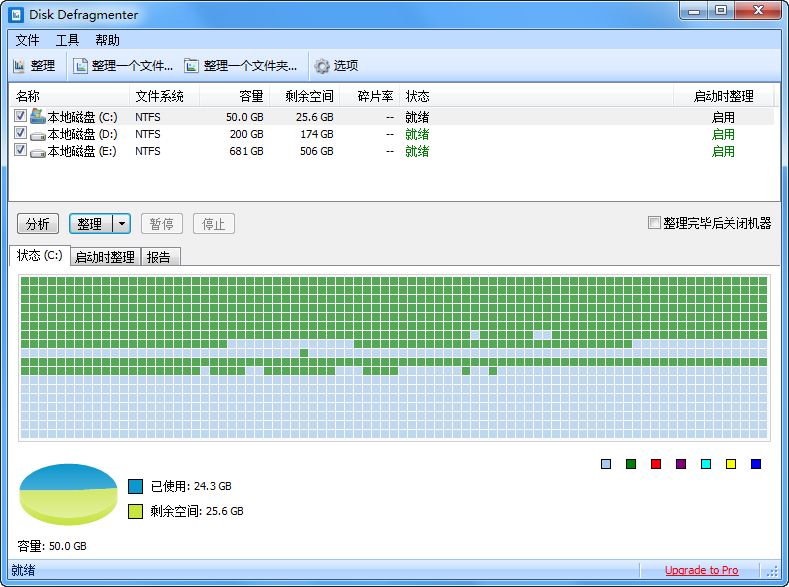Click the isolated green block in the cluster map
789x587 pixels.
pyautogui.click(x=304, y=353)
